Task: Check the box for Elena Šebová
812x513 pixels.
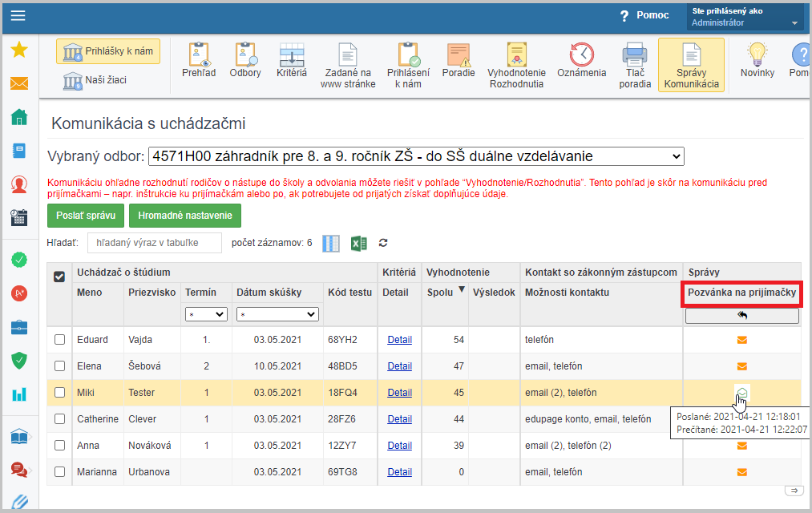Action: pos(59,366)
